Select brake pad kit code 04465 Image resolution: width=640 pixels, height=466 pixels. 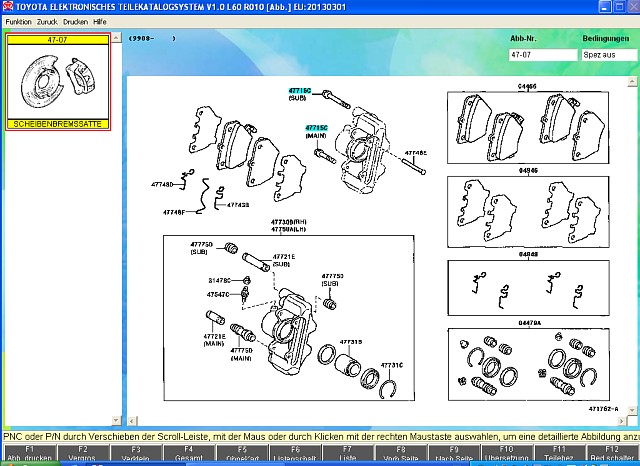tap(527, 87)
